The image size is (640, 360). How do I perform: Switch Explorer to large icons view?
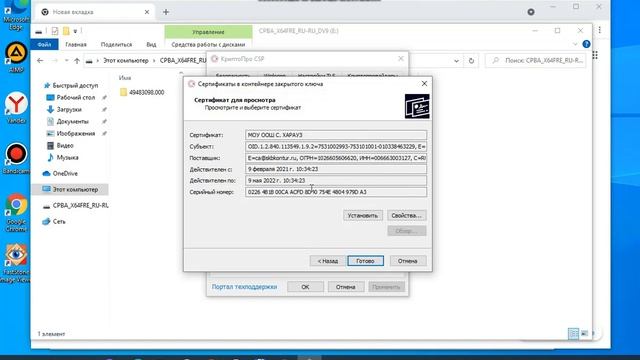tap(584, 333)
